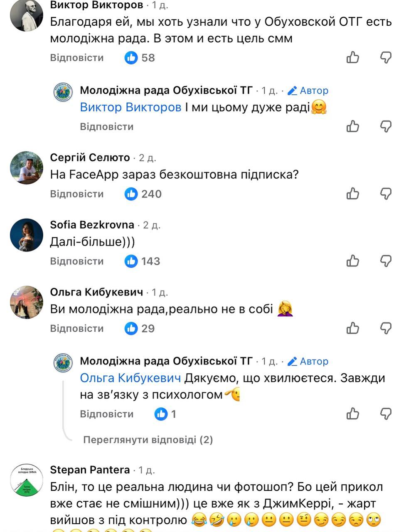Open Виктор Викторов mention link in reply
Screen dimensions: 406x532
click(130, 107)
